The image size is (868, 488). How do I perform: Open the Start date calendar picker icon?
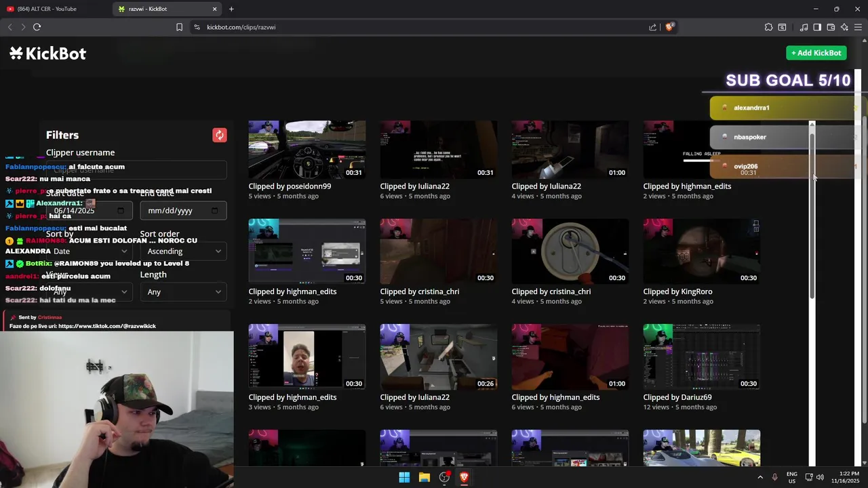coord(121,211)
